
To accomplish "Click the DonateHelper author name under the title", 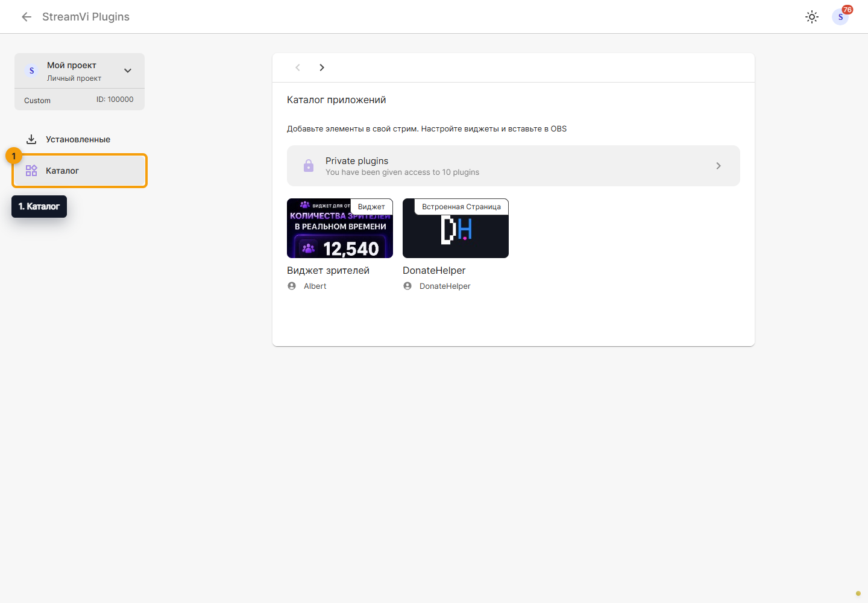I will pyautogui.click(x=445, y=286).
